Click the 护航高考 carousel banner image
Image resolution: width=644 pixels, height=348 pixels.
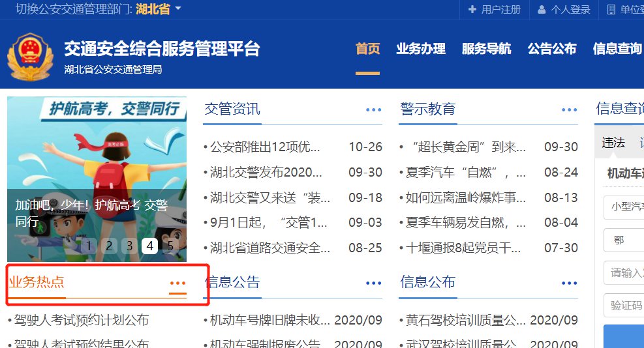click(97, 179)
